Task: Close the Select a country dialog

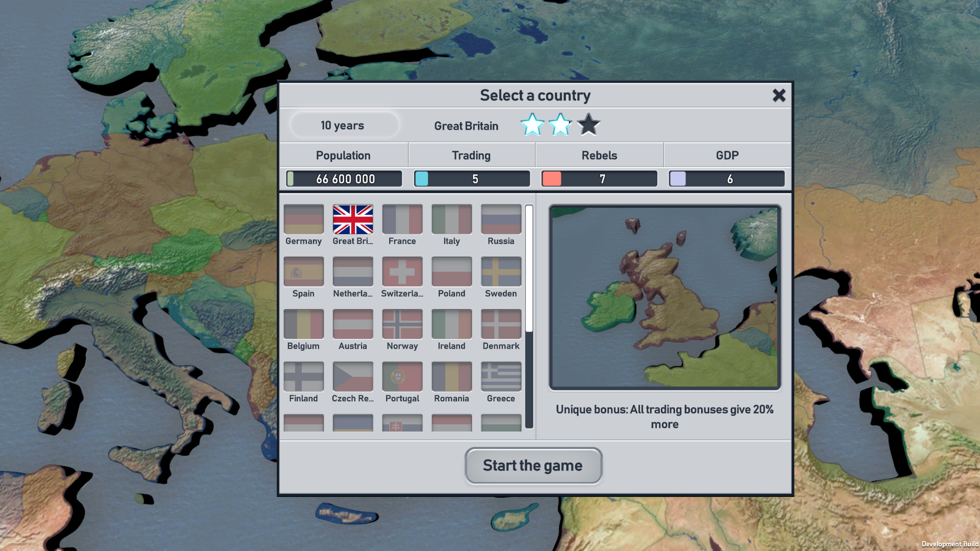Action: [779, 95]
